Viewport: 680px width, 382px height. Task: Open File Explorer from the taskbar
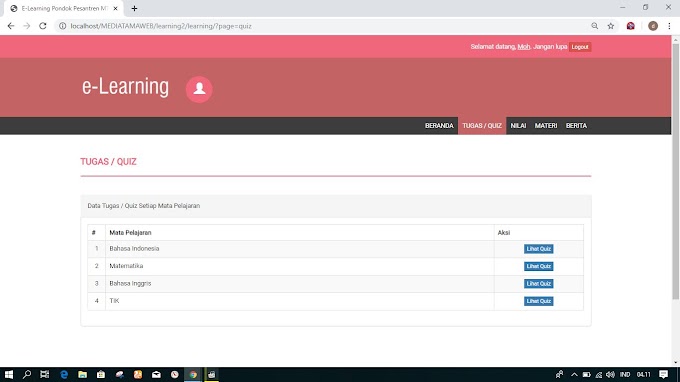82,375
